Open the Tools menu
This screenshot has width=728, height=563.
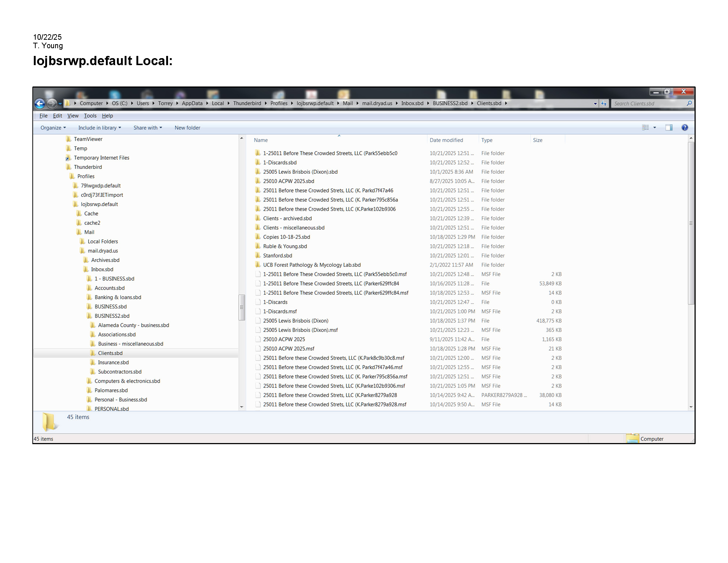(x=90, y=116)
